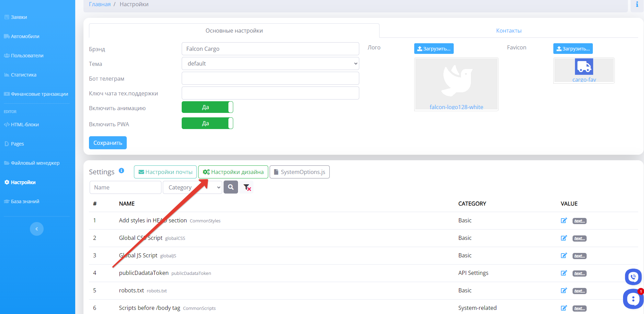This screenshot has height=314, width=644.
Task: Open Статистика in the sidebar
Action: [23, 75]
